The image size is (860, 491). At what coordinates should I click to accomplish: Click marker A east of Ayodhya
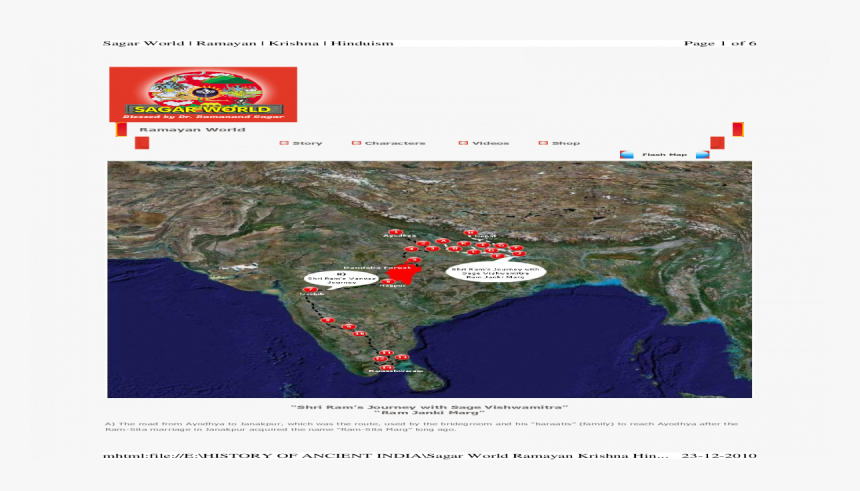click(x=443, y=241)
